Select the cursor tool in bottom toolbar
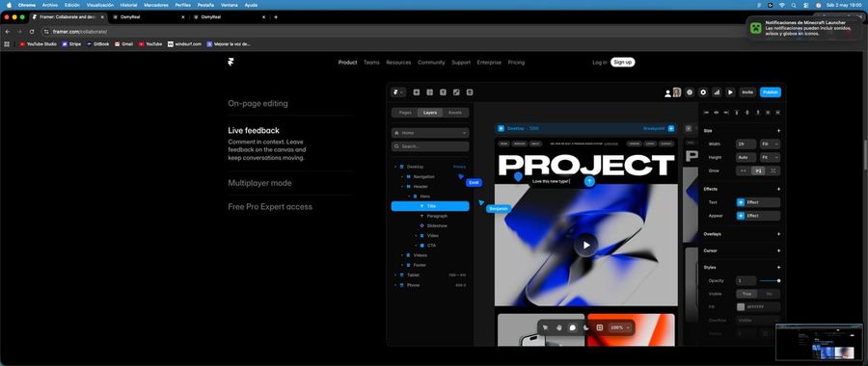 pos(545,327)
